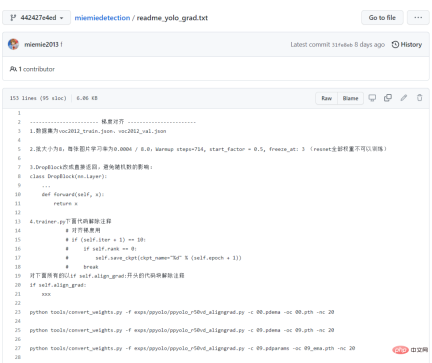Open the Blame view
This screenshot has height=363, width=432.
tap(350, 98)
